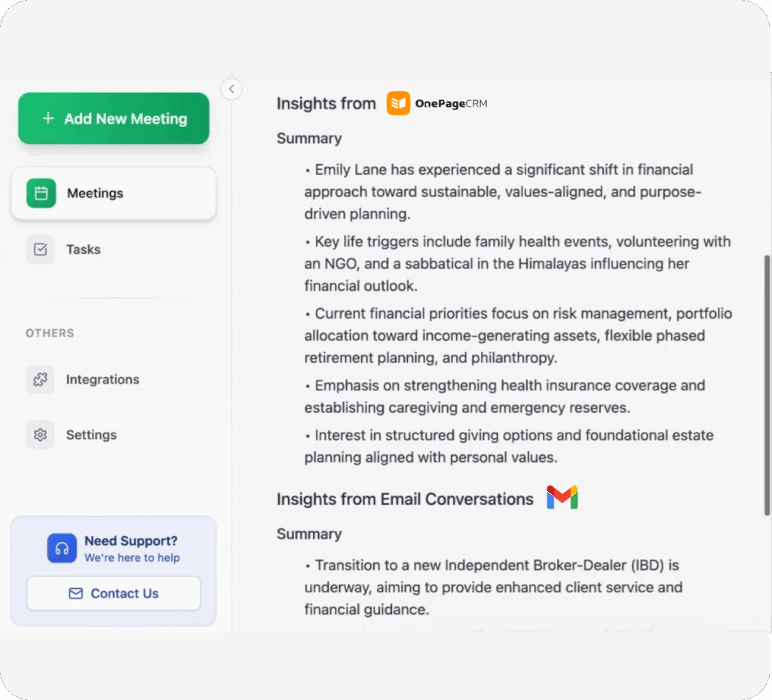This screenshot has width=772, height=700.
Task: Click the Add New Meeting button
Action: pos(113,118)
